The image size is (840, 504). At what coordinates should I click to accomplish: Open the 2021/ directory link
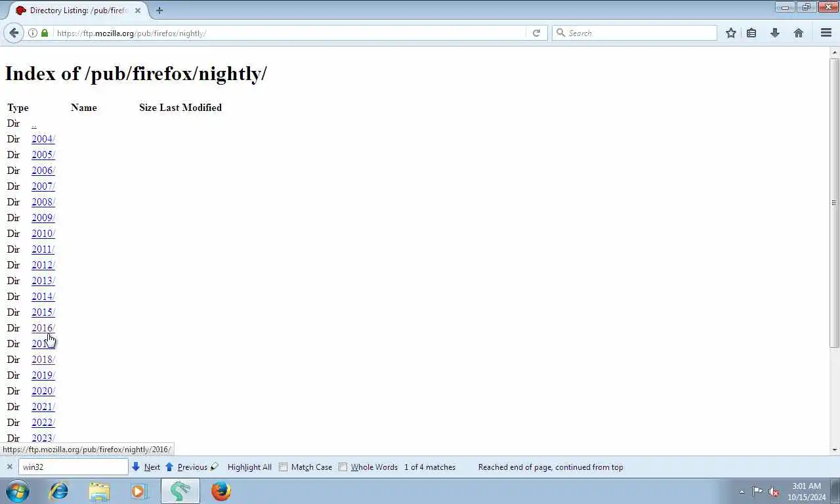(x=43, y=407)
